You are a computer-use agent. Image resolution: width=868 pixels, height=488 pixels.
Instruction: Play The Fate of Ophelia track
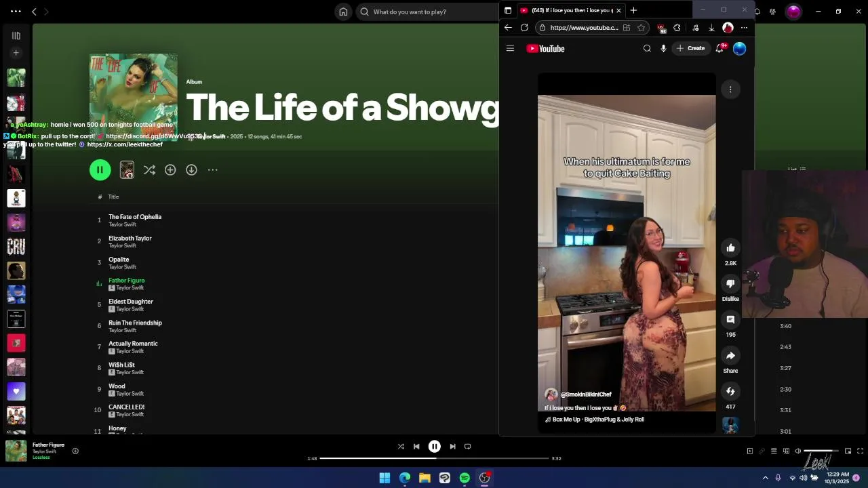pyautogui.click(x=135, y=217)
